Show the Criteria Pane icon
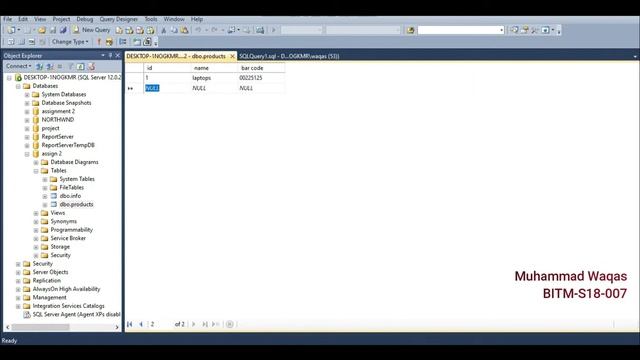The image size is (640, 360). (x=22, y=42)
